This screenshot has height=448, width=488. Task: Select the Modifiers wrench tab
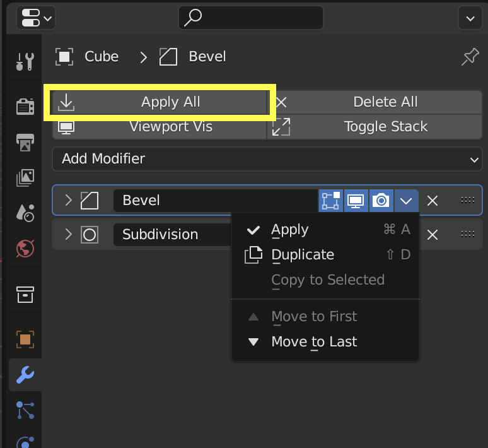click(x=25, y=375)
